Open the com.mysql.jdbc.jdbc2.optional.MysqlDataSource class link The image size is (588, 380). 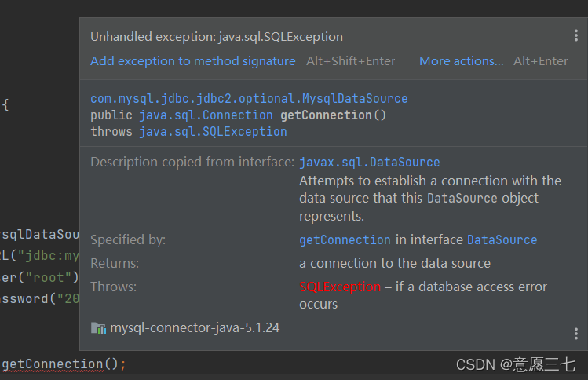[249, 99]
